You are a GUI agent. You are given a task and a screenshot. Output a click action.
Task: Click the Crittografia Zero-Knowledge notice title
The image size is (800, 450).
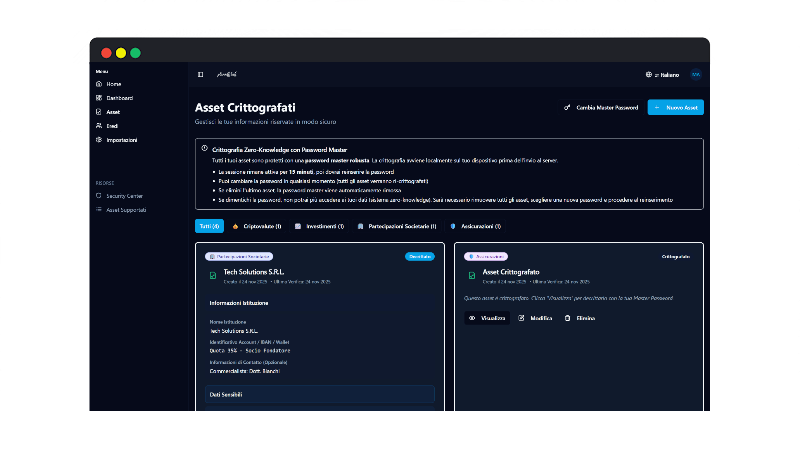click(x=280, y=150)
